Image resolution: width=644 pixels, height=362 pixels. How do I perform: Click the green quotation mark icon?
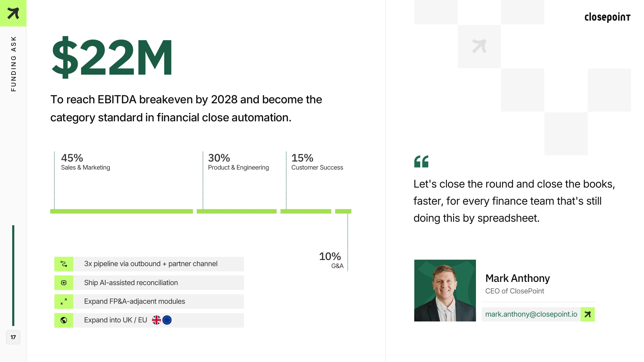421,162
